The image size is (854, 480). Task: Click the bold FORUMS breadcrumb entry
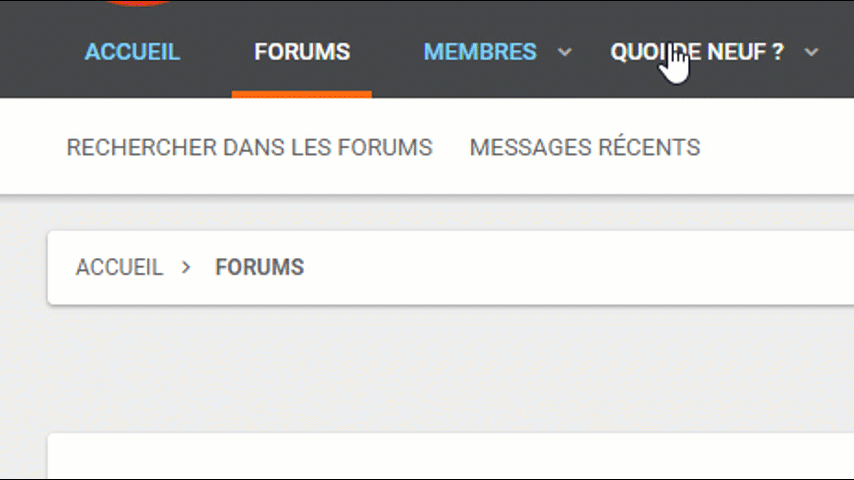point(260,268)
